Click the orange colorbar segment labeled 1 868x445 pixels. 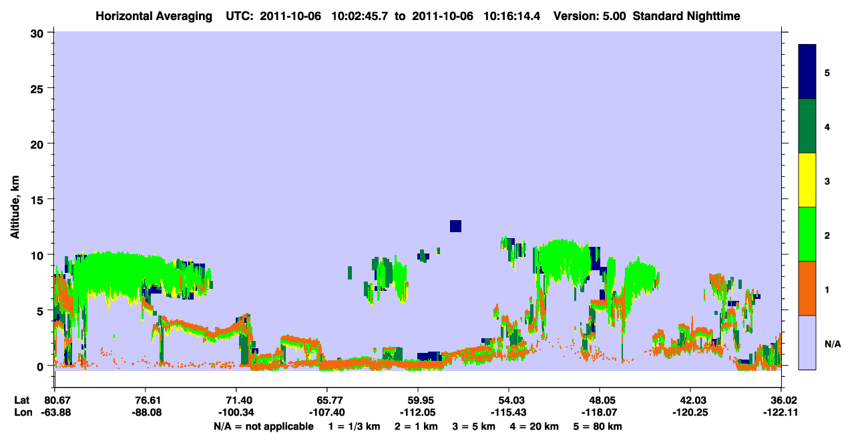807,288
